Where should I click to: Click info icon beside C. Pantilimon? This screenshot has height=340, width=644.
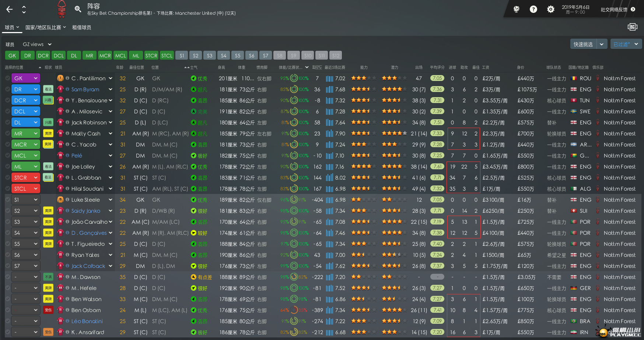tap(67, 78)
